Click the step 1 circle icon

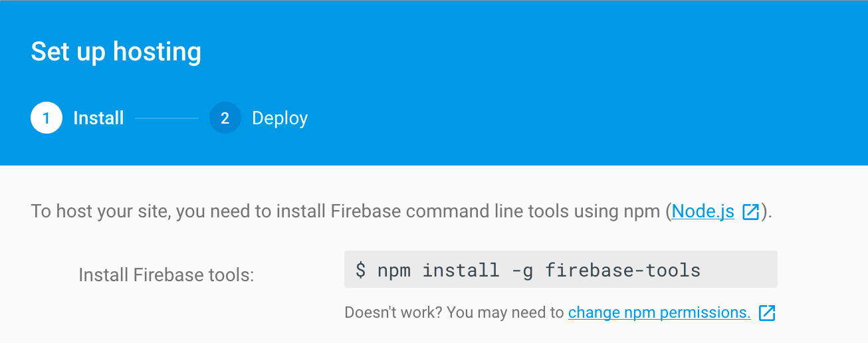click(x=47, y=118)
